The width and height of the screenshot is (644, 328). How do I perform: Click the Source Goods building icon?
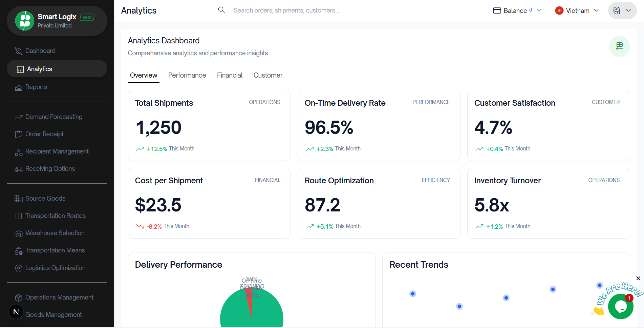pyautogui.click(x=19, y=199)
